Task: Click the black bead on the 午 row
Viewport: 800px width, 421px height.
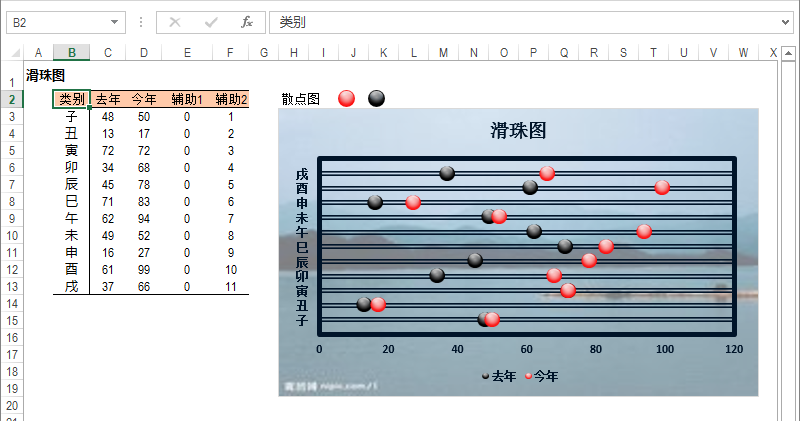Action: coord(534,231)
